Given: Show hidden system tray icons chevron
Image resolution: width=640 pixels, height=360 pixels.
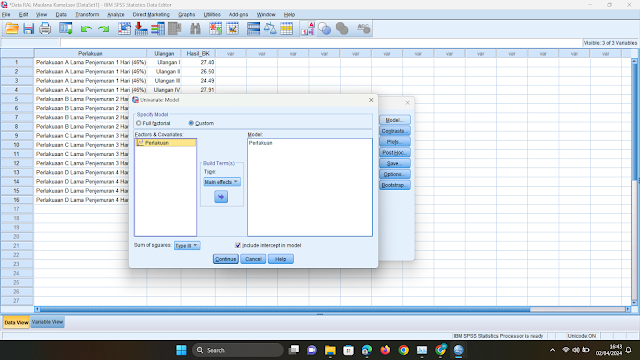Looking at the screenshot, I should click(552, 350).
